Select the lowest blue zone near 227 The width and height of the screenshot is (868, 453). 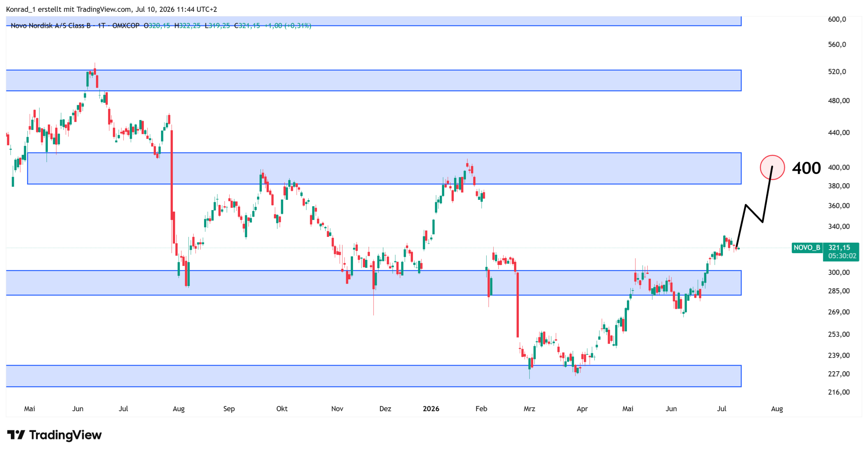(x=374, y=376)
